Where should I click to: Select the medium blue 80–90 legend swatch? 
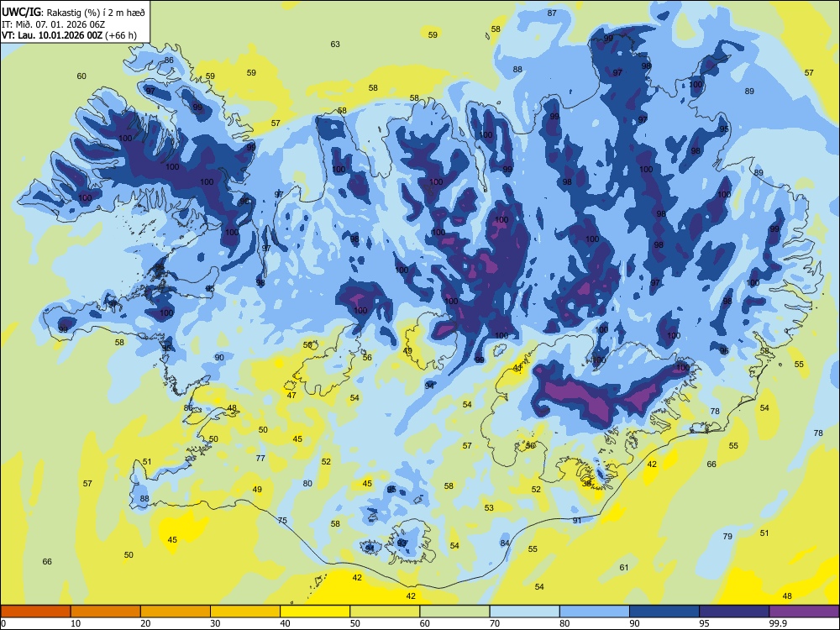[x=595, y=612]
